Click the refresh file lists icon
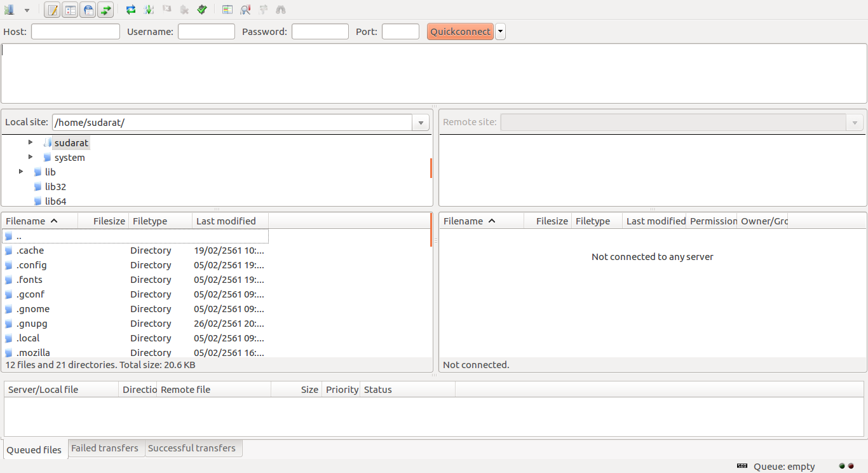This screenshot has height=473, width=868. click(x=130, y=10)
